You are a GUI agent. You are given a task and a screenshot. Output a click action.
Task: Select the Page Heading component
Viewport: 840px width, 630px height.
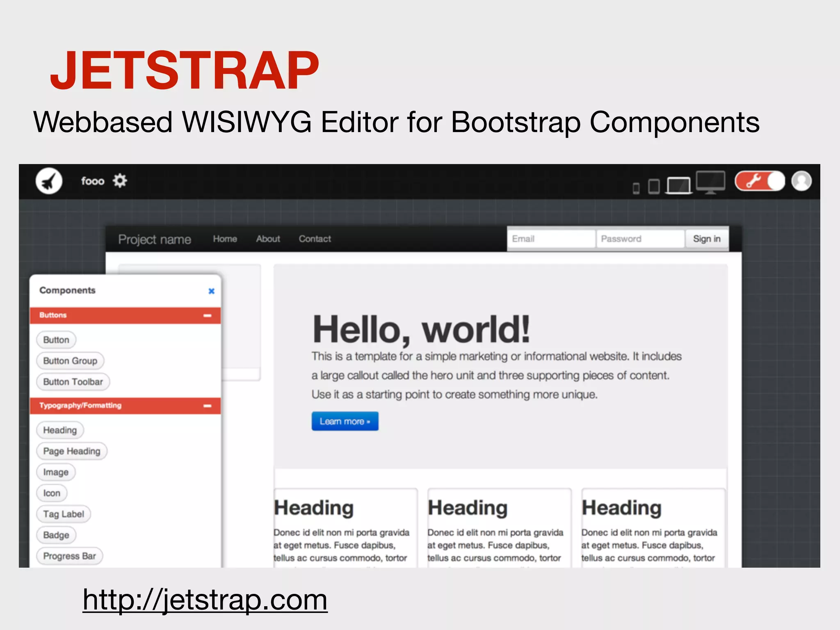click(72, 451)
